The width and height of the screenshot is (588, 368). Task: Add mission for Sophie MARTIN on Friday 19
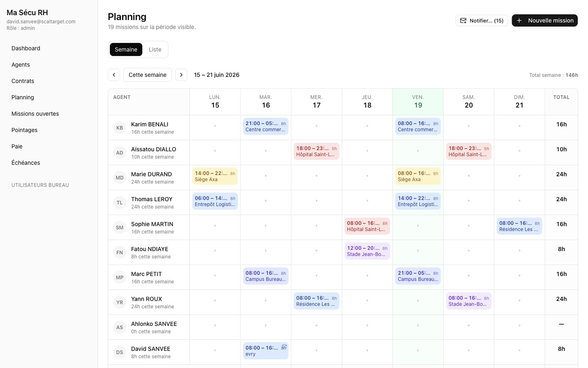click(418, 226)
